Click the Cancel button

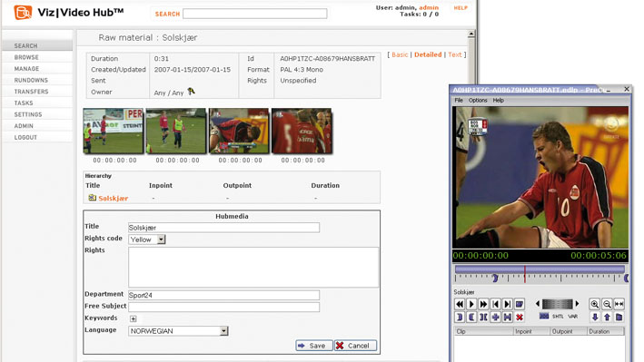click(355, 346)
